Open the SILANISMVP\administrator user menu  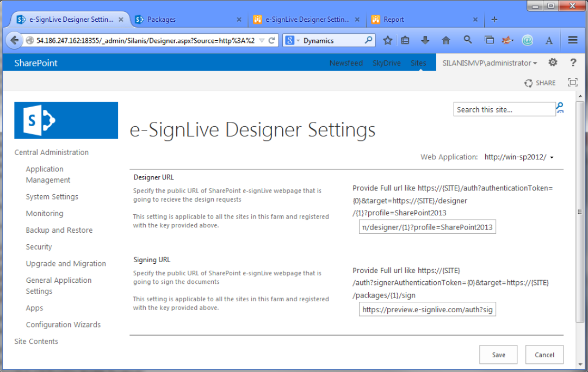pos(490,63)
